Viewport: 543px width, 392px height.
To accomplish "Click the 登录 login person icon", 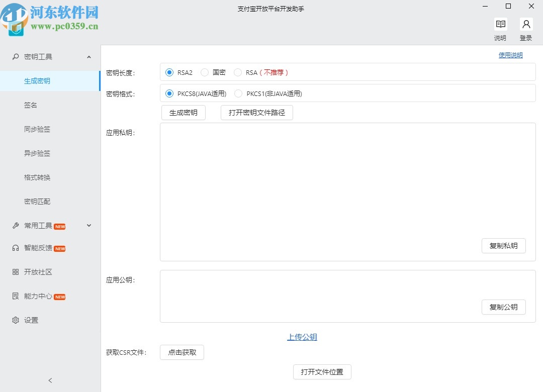I will 526,24.
